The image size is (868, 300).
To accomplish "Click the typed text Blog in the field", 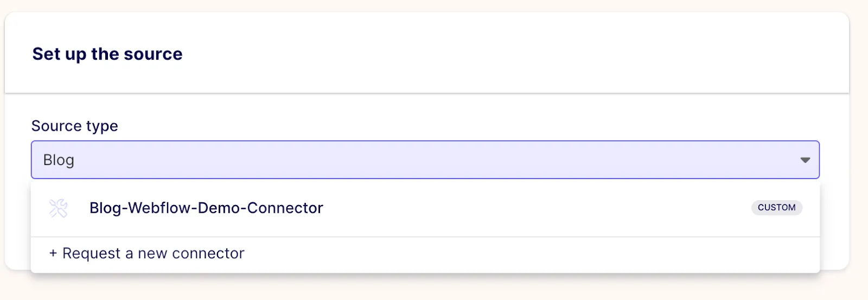I will [59, 160].
